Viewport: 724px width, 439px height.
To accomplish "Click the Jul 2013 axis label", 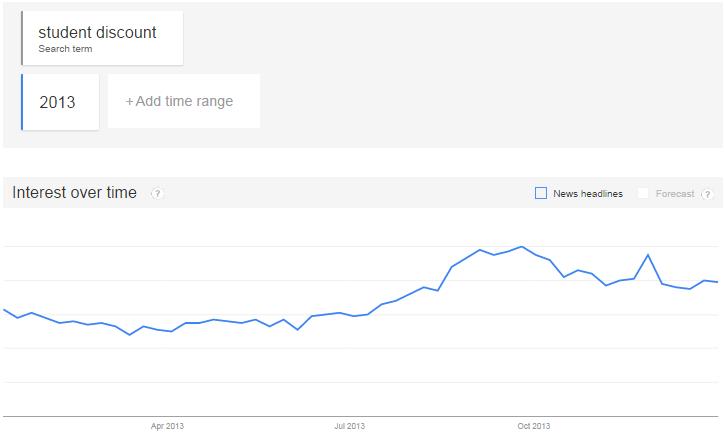I will coord(350,426).
